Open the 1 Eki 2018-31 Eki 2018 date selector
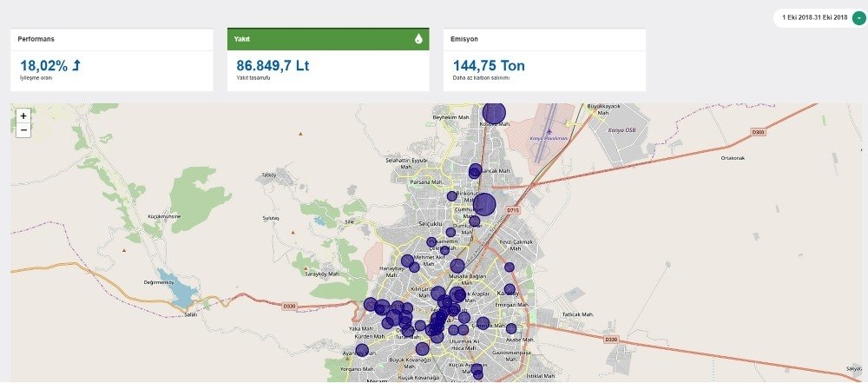 click(814, 18)
